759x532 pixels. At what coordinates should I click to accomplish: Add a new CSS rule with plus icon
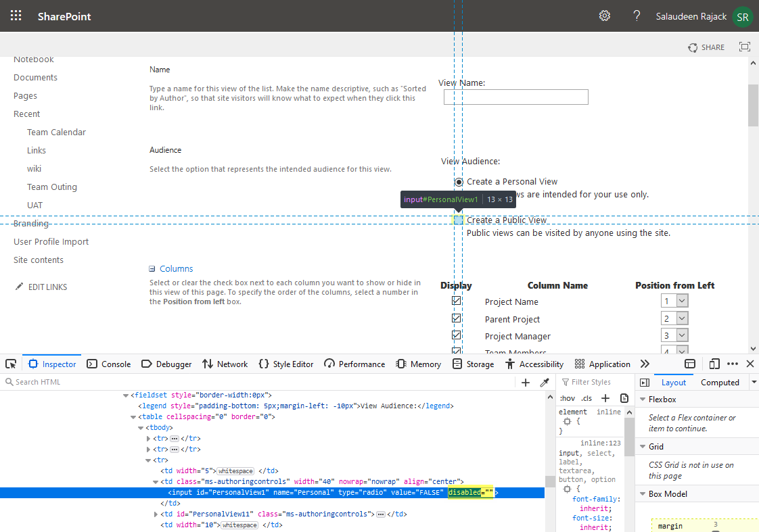click(x=605, y=398)
